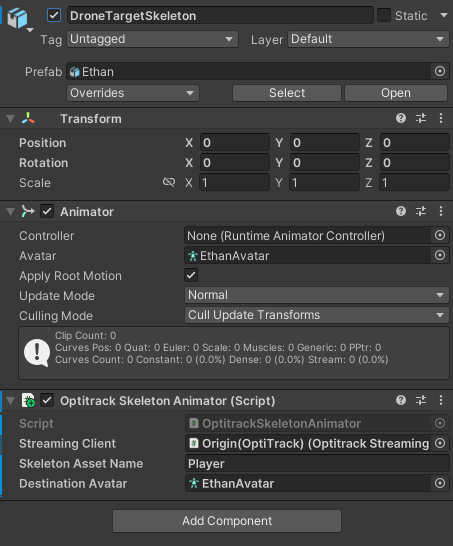Open the Tag dropdown showing Untagged
The height and width of the screenshot is (546, 453).
coord(153,39)
